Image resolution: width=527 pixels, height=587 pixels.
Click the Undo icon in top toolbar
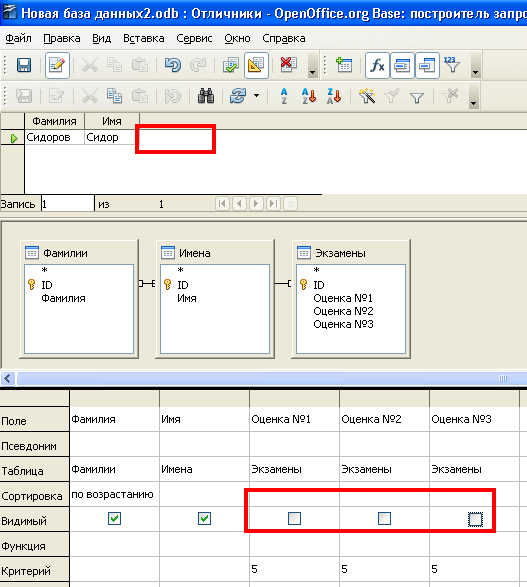172,66
